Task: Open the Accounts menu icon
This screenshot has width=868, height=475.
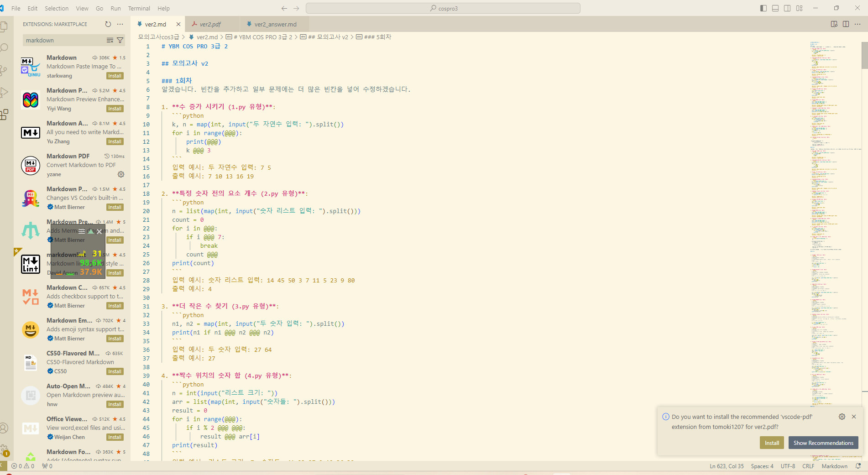Action: pos(4,428)
